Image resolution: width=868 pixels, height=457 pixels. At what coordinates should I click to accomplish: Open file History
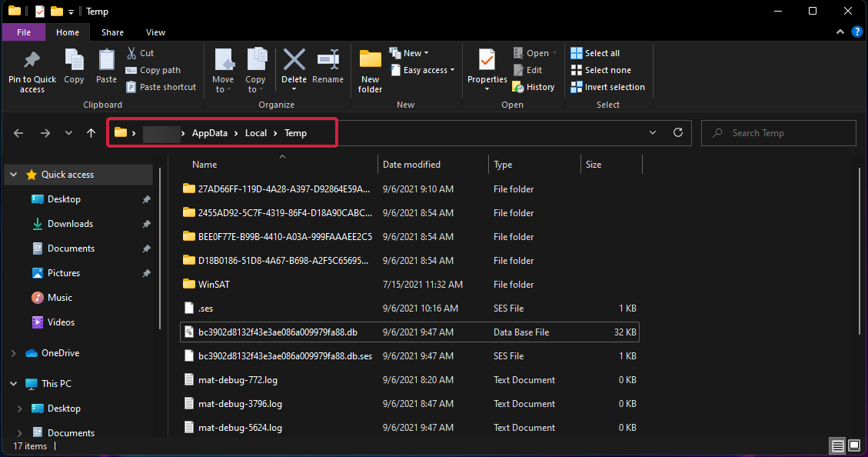coord(534,87)
